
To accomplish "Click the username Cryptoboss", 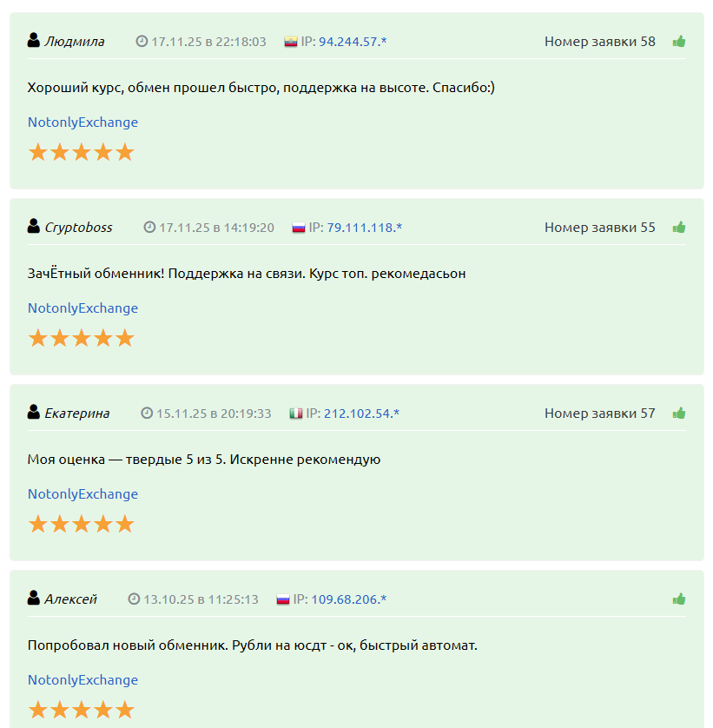I will (80, 227).
